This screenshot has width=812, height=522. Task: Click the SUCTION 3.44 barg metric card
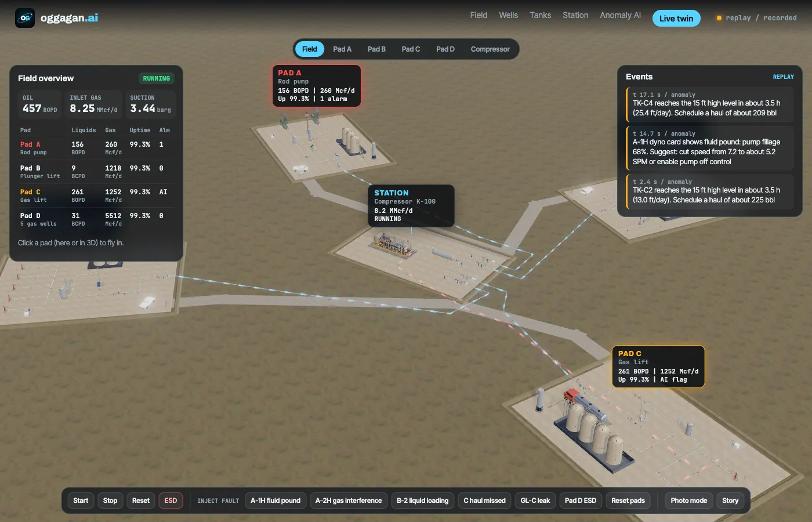coord(150,104)
